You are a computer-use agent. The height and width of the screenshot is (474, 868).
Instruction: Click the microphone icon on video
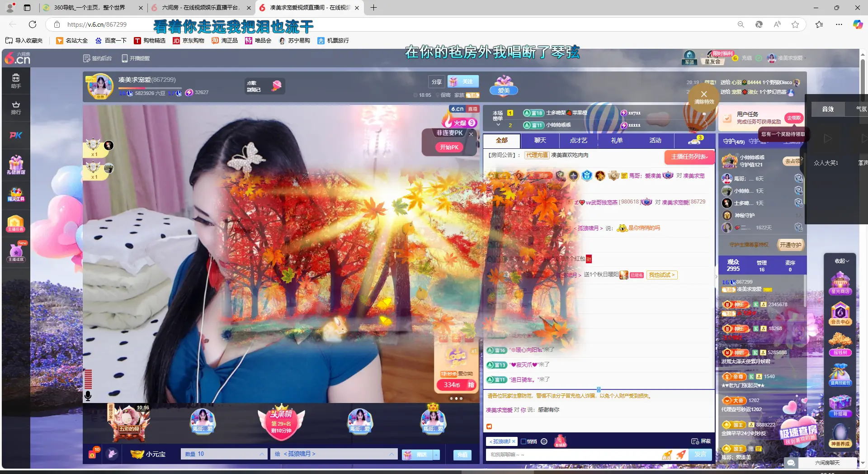coord(88,396)
